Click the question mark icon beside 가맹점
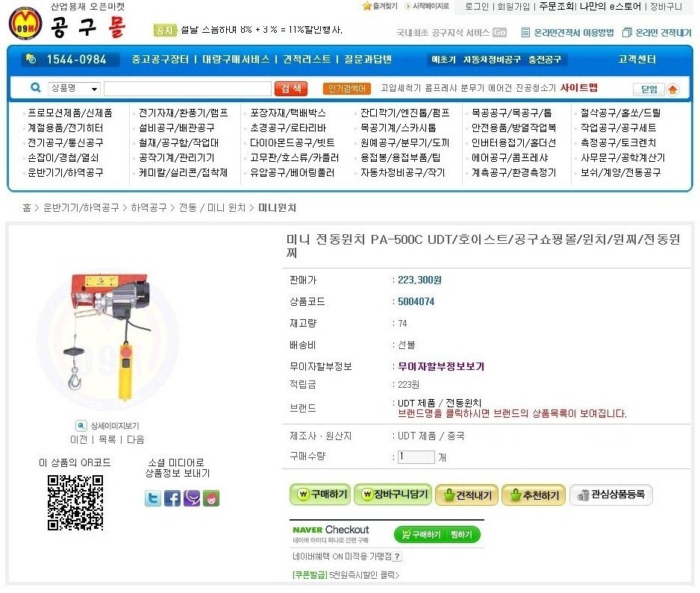The image size is (700, 593). click(x=397, y=556)
